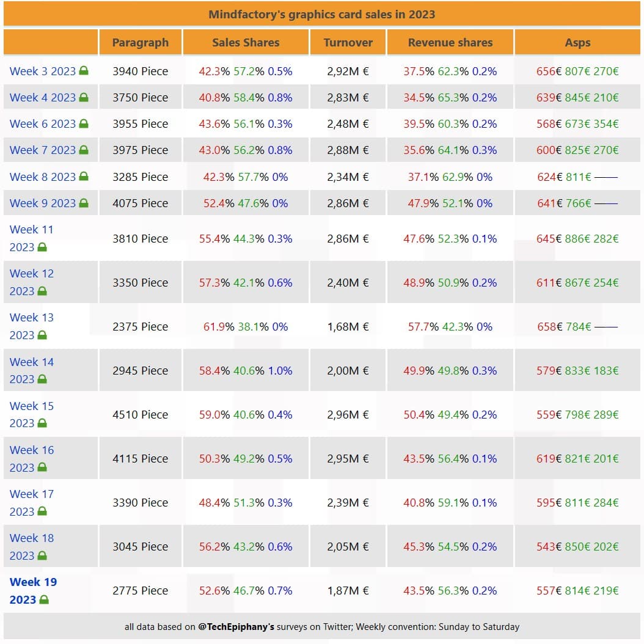
Task: Select the lock icon on the Week 6 2023 row
Action: pyautogui.click(x=84, y=124)
